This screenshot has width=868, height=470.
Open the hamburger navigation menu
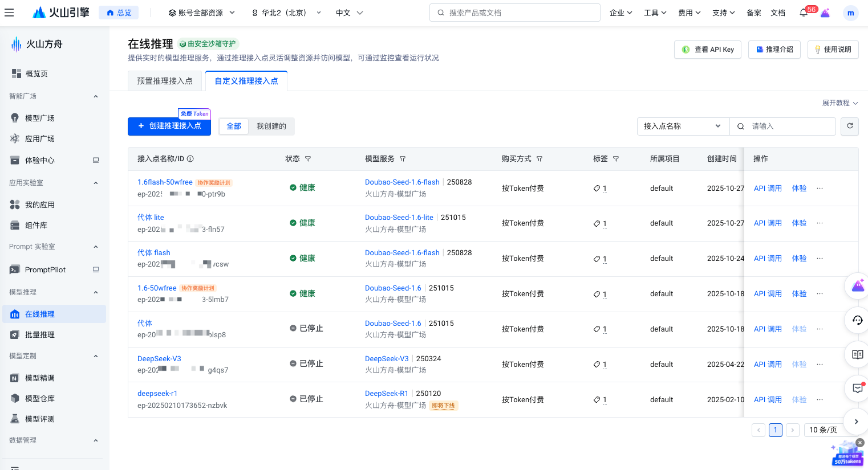pyautogui.click(x=9, y=13)
